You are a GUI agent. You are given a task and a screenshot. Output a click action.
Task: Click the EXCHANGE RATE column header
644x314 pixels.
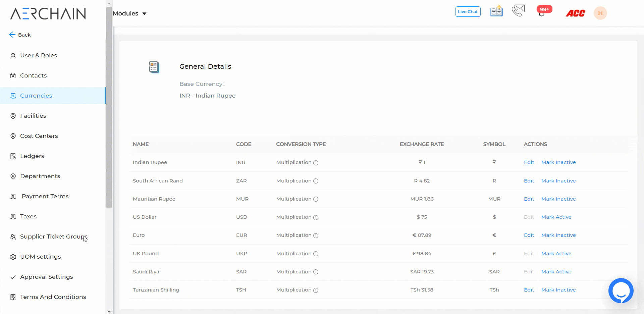coord(422,144)
